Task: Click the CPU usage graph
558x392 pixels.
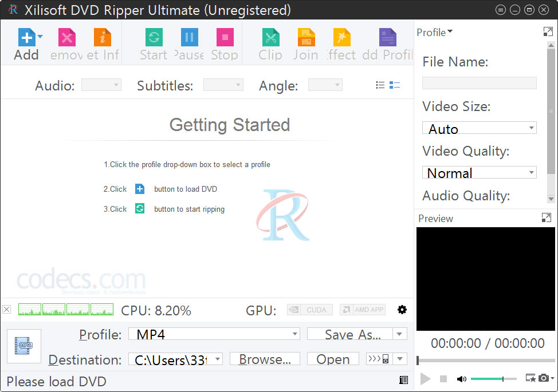Action: (x=66, y=309)
